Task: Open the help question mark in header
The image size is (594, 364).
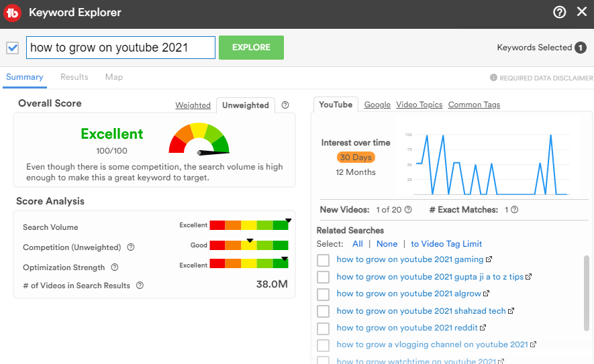Action: 559,13
